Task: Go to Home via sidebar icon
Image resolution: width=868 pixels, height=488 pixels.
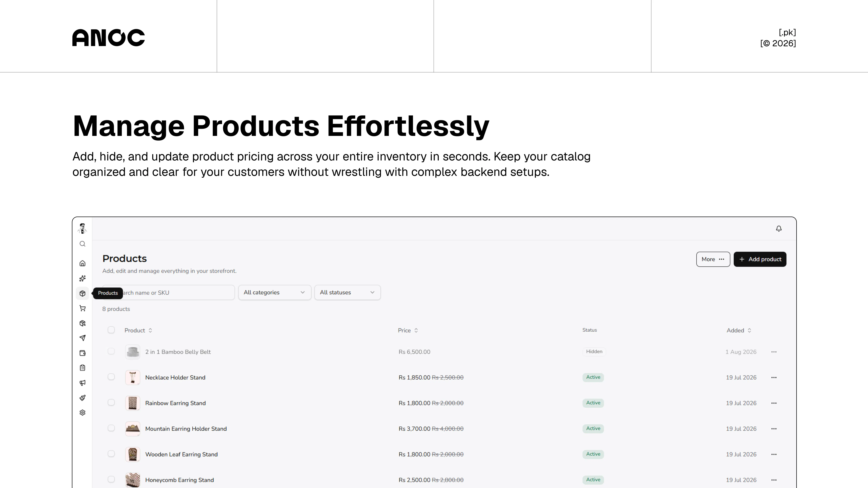Action: (83, 263)
